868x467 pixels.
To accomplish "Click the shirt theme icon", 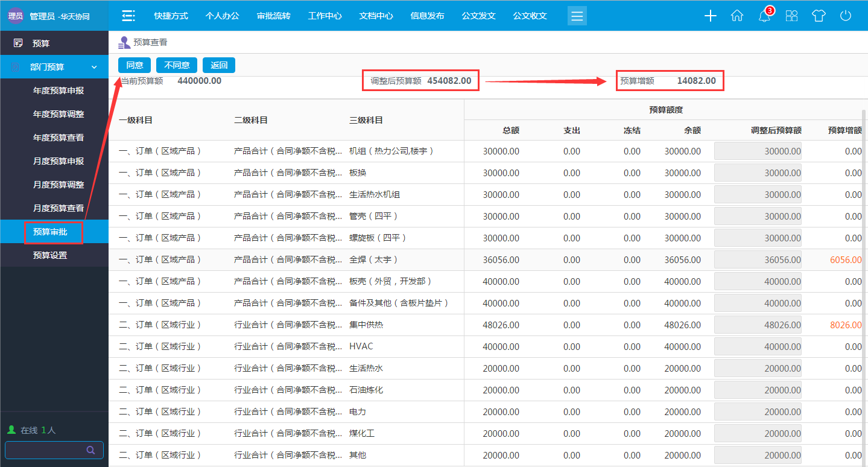I will point(819,16).
